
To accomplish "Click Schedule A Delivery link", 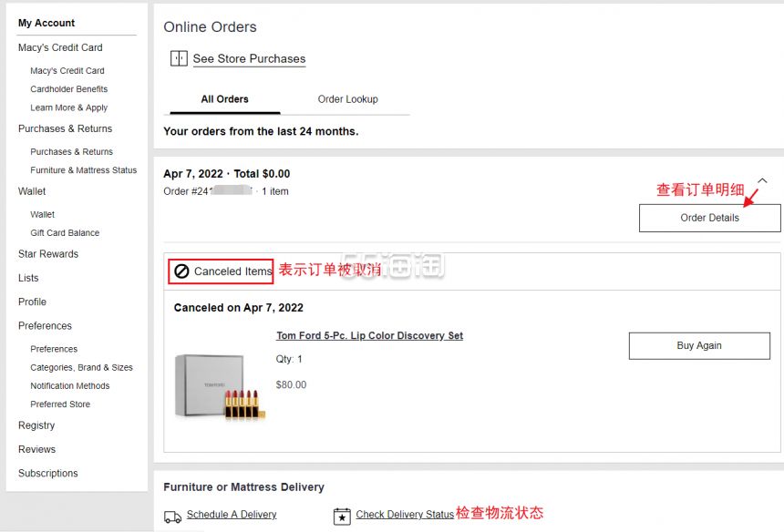I will (x=232, y=515).
